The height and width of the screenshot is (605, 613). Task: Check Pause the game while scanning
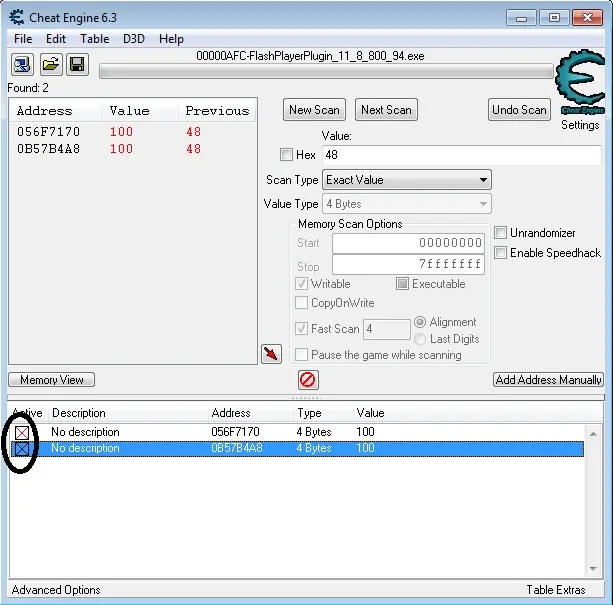[301, 355]
